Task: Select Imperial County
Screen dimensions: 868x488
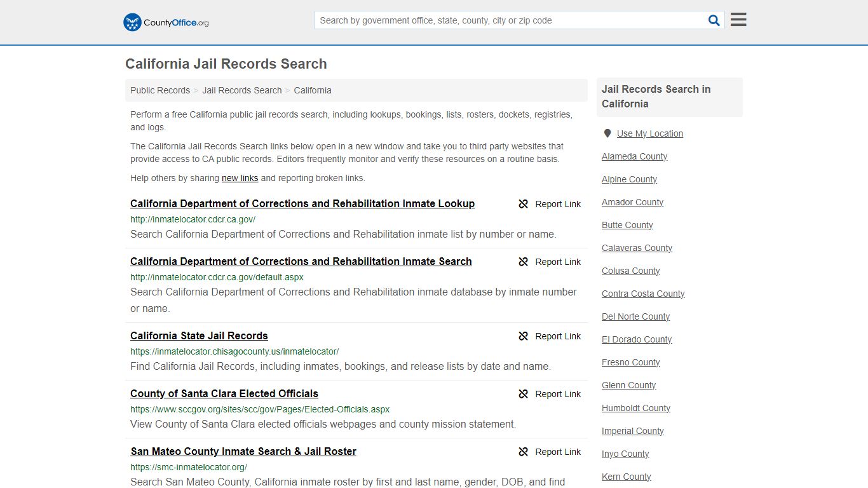Action: [x=633, y=431]
